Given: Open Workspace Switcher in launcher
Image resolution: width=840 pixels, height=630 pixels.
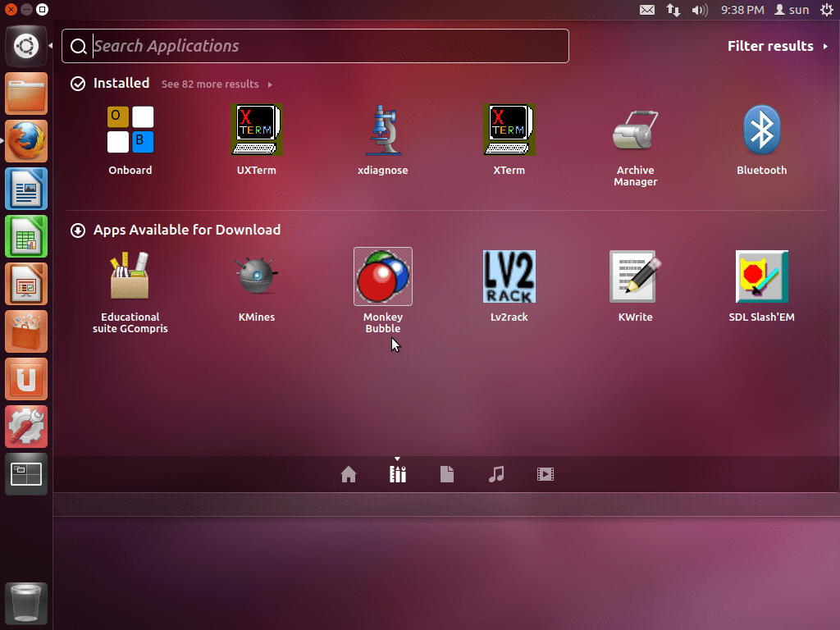Looking at the screenshot, I should [x=26, y=475].
